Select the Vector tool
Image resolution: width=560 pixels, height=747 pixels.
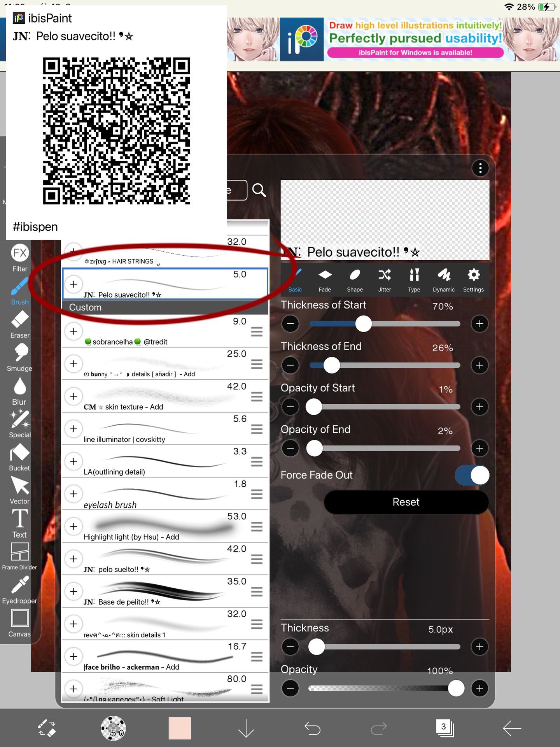coord(19,491)
